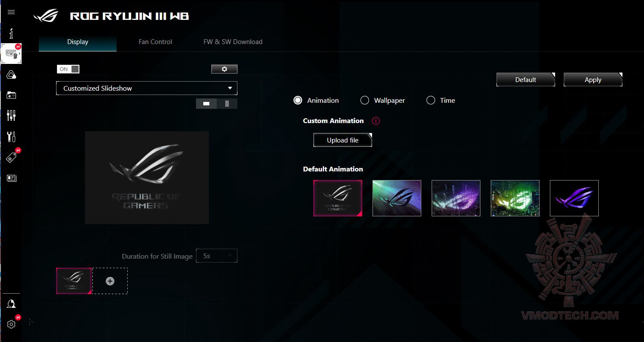Viewport: 644px width, 342px height.
Task: Select the Wallpaper radio button
Action: click(365, 100)
